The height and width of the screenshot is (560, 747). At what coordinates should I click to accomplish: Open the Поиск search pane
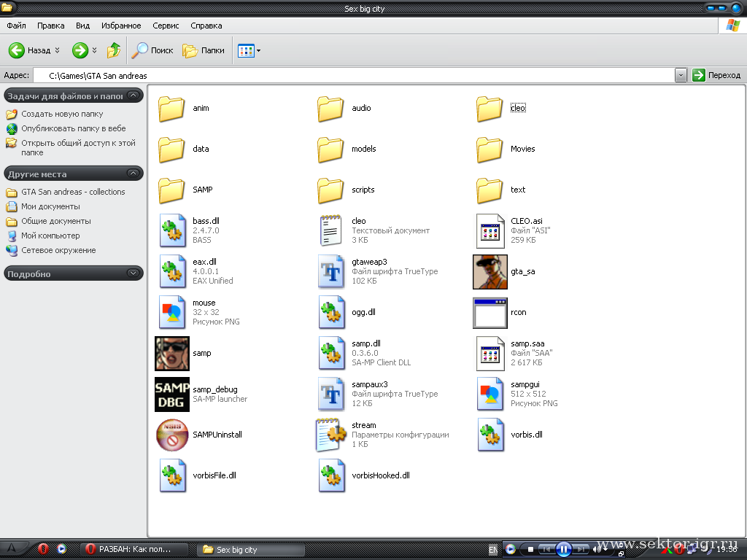(152, 50)
